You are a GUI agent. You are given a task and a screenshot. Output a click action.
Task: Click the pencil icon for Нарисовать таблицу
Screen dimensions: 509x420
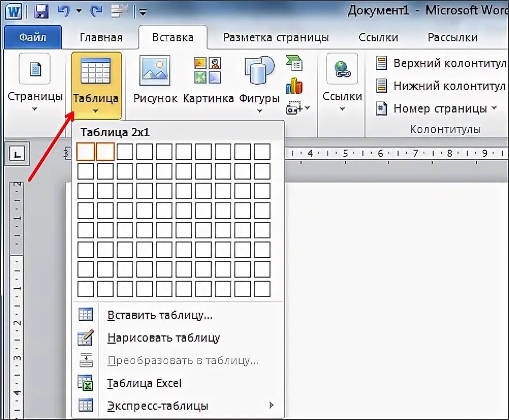click(86, 337)
